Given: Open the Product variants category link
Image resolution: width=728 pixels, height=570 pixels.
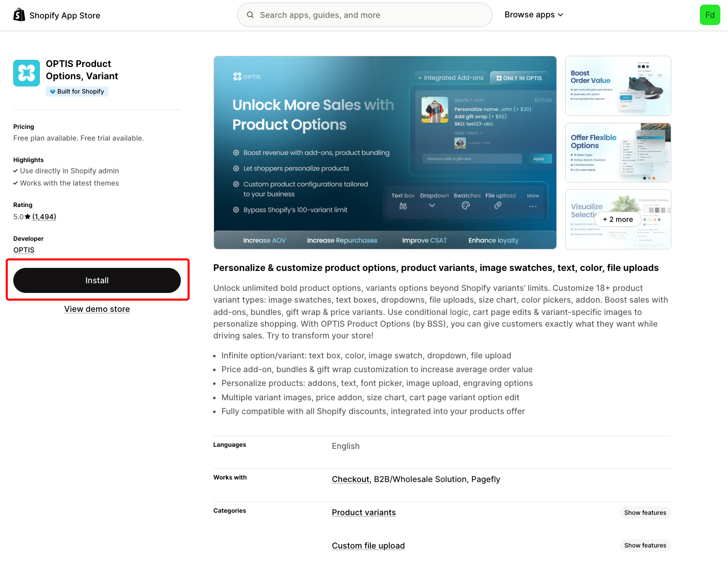Looking at the screenshot, I should click(x=364, y=512).
